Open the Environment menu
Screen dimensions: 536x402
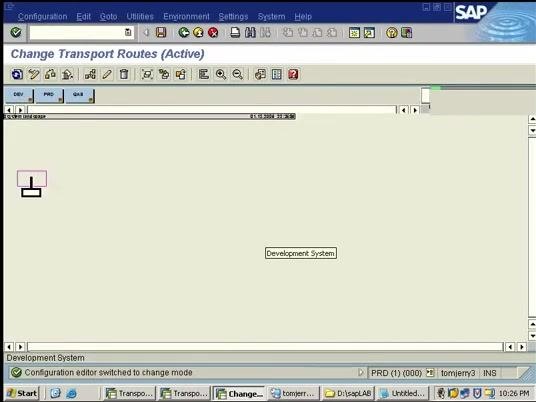(186, 16)
